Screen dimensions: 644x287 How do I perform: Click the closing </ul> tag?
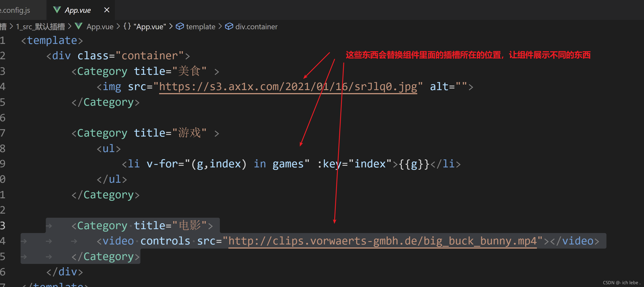pos(112,180)
